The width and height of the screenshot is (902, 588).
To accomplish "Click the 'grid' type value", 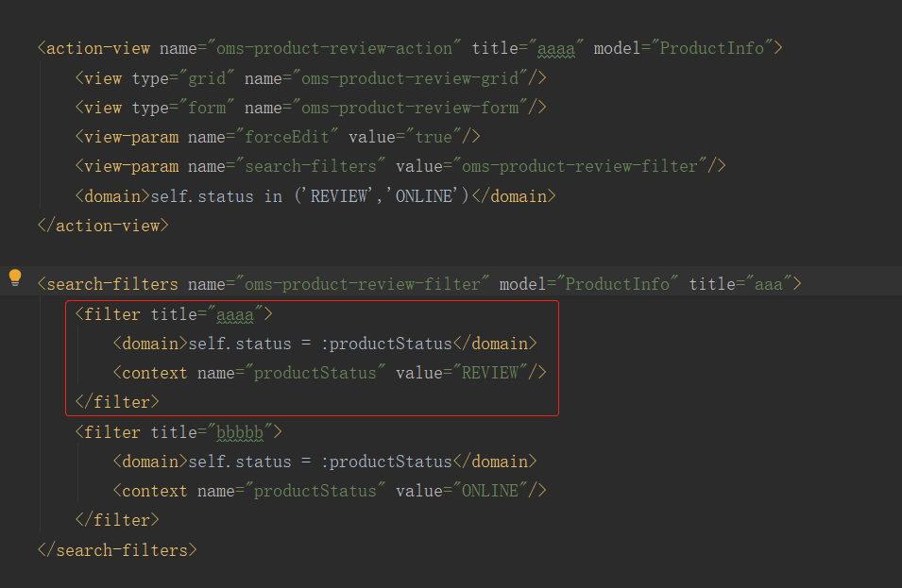I will (x=207, y=78).
